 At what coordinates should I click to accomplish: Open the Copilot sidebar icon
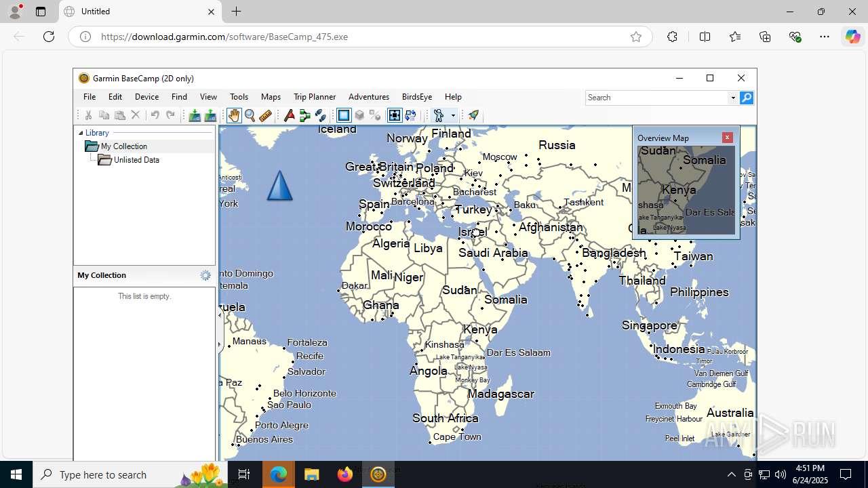852,37
